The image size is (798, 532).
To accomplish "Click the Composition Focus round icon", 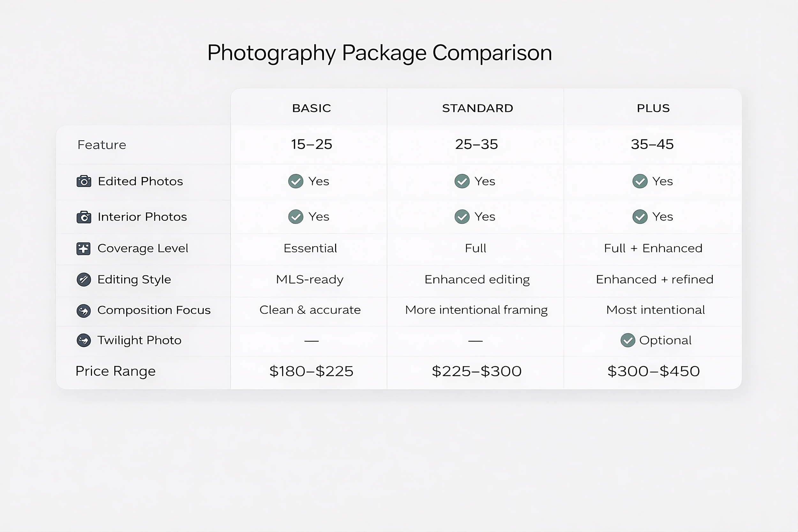I will coord(83,311).
